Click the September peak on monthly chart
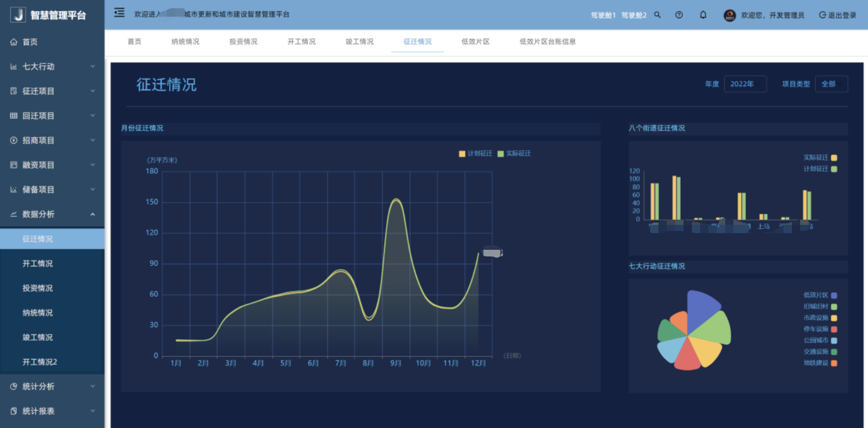The image size is (868, 428). point(396,199)
